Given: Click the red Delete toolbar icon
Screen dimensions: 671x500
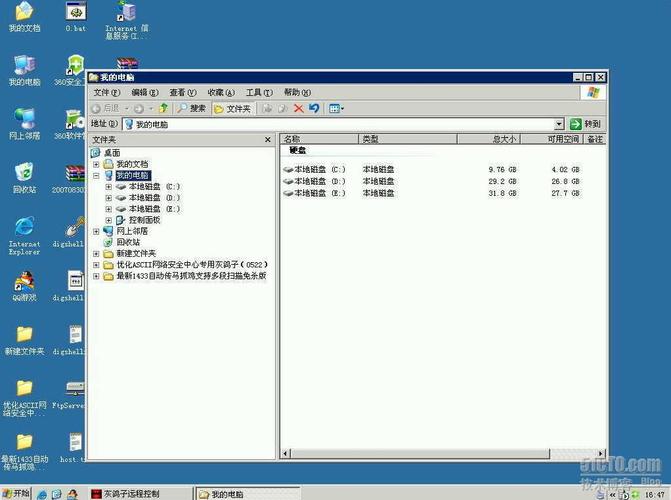Looking at the screenshot, I should click(298, 108).
